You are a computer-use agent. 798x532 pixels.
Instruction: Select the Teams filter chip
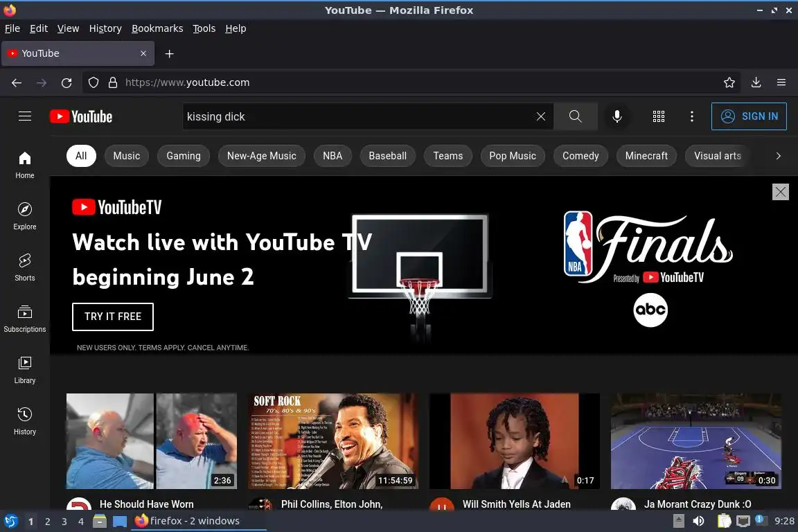[x=448, y=156]
